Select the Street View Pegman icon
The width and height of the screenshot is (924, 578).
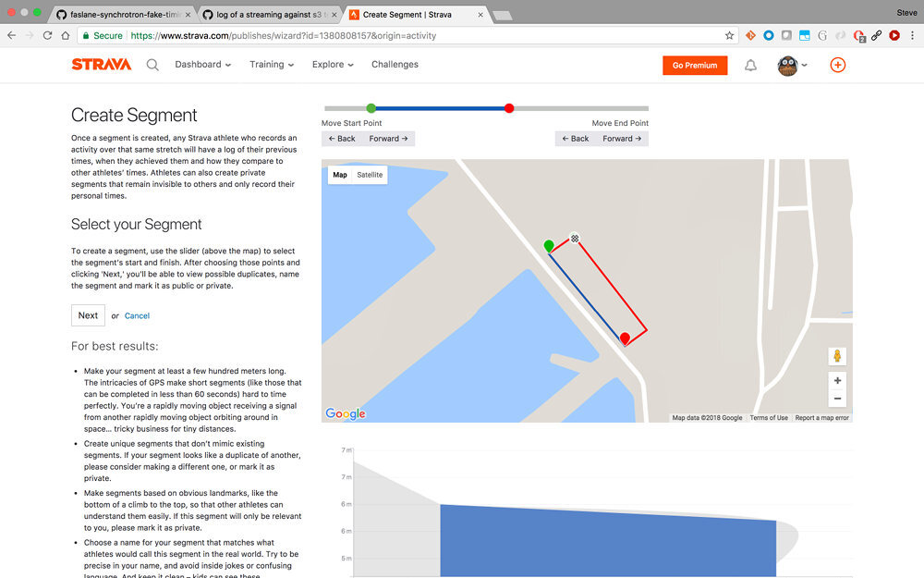837,356
